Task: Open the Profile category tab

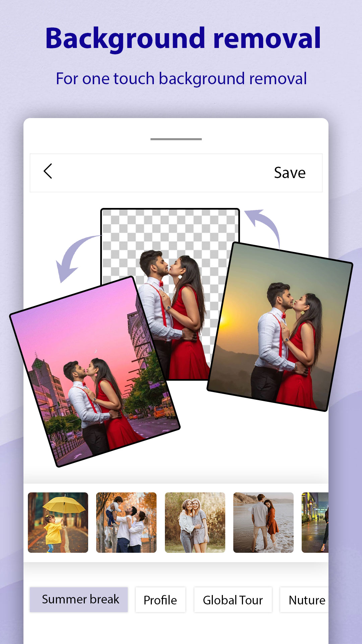Action: [160, 600]
